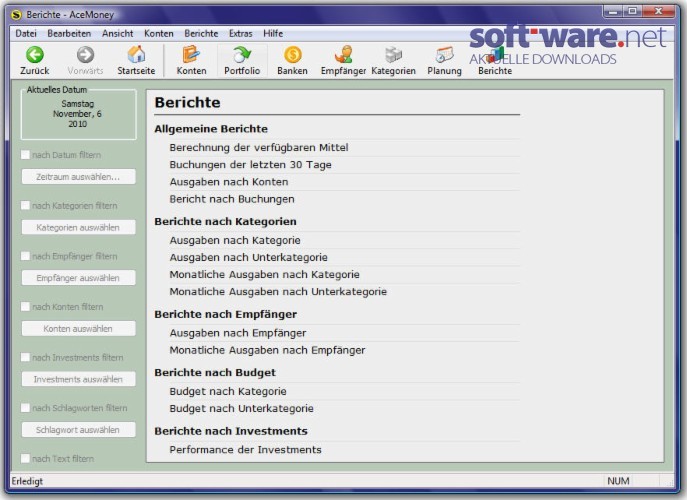Open Ausgaben nach Kategorie report
Screen dimensions: 687x500
click(235, 240)
